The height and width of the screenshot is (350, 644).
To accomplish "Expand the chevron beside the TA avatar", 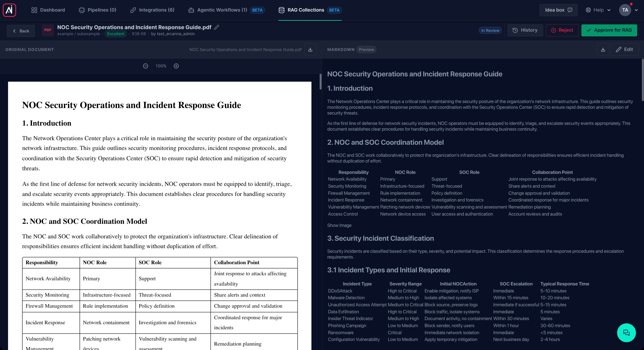I will pos(636,10).
